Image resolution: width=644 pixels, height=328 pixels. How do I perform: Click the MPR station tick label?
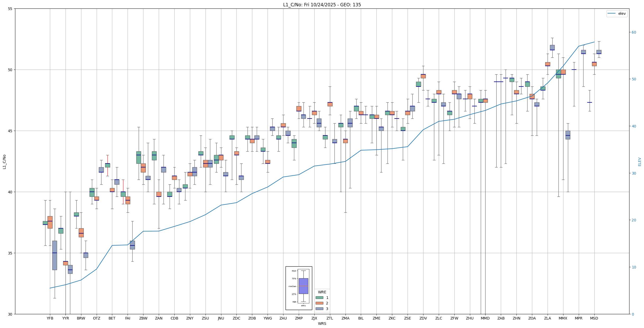tap(578, 318)
